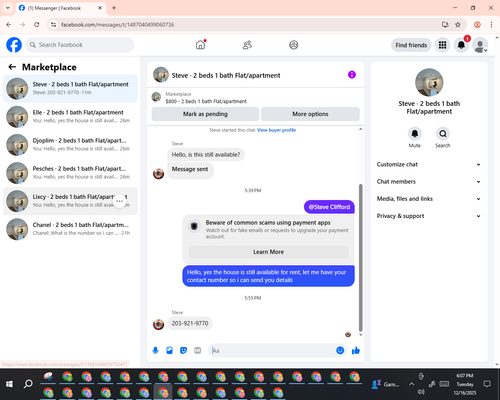Open the emoji picker in message box
This screenshot has width=500, height=400.
tap(340, 350)
